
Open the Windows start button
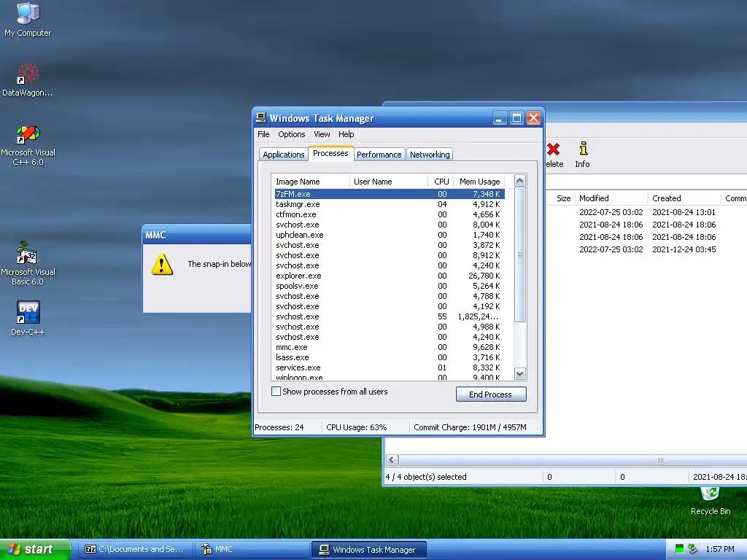tap(35, 550)
